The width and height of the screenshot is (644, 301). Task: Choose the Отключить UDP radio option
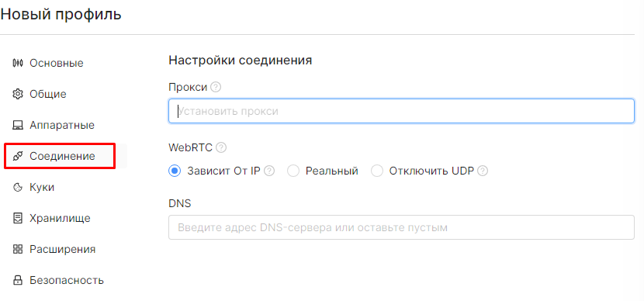[x=376, y=171]
